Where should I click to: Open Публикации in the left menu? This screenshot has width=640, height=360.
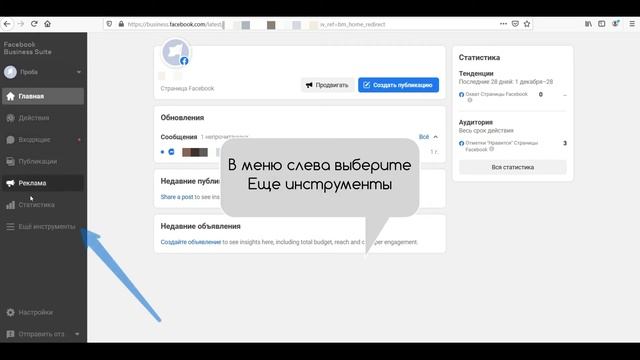[43, 161]
